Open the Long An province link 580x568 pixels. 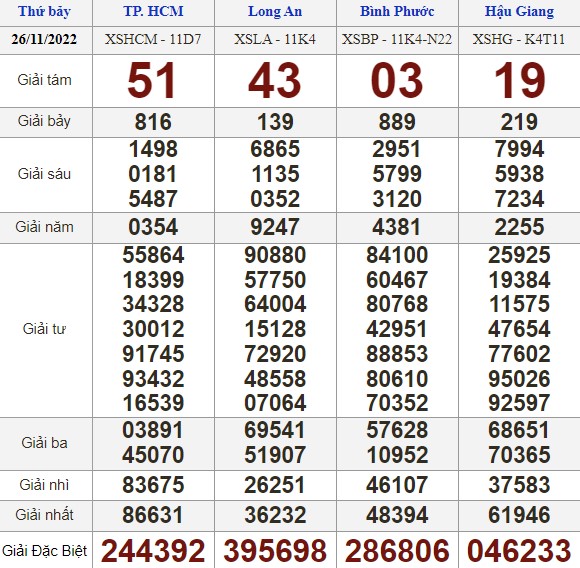coord(275,11)
